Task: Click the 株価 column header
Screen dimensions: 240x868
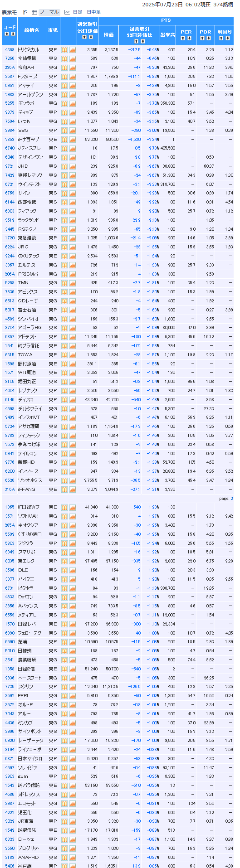Action: tap(109, 35)
